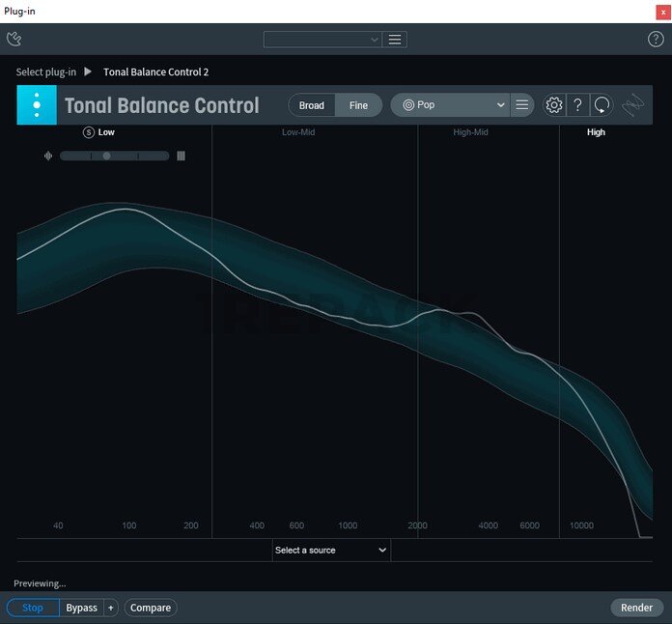Open the target curve preset menu icon
The image size is (672, 624).
(x=522, y=105)
